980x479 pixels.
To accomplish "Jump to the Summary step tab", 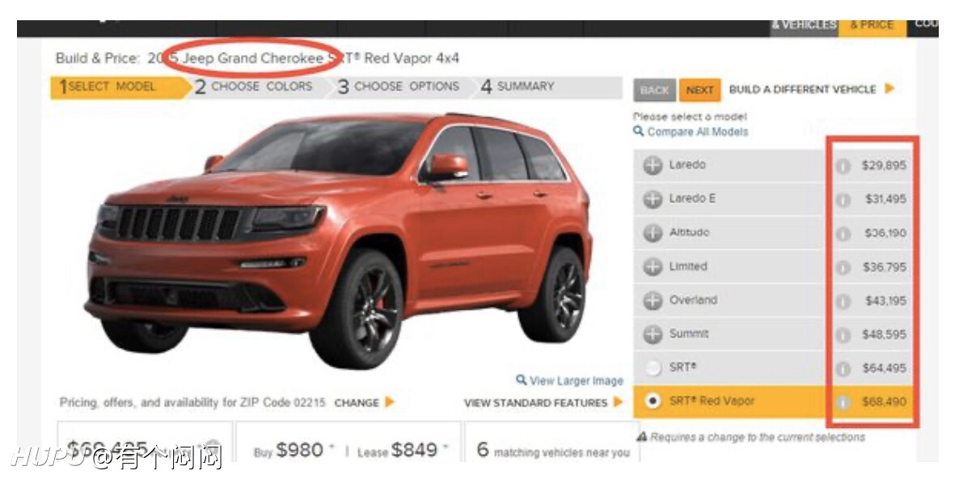I will pyautogui.click(x=517, y=87).
